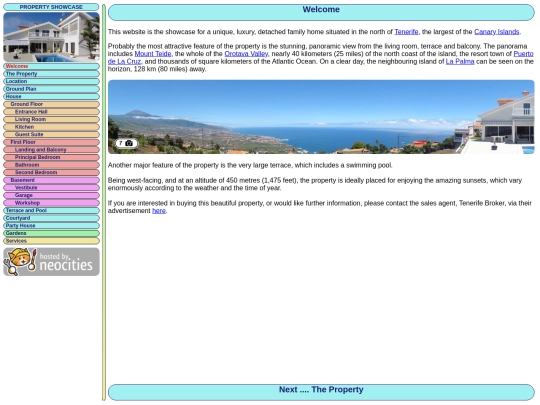Go to the Courtyard page
The image size is (540, 405).
(x=51, y=218)
